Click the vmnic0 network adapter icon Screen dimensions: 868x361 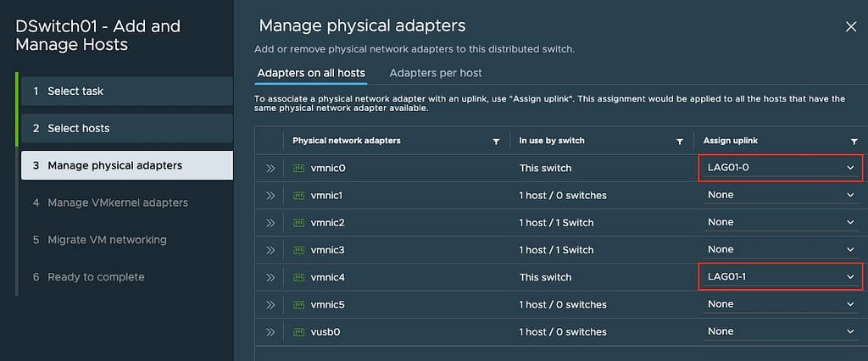tap(299, 168)
